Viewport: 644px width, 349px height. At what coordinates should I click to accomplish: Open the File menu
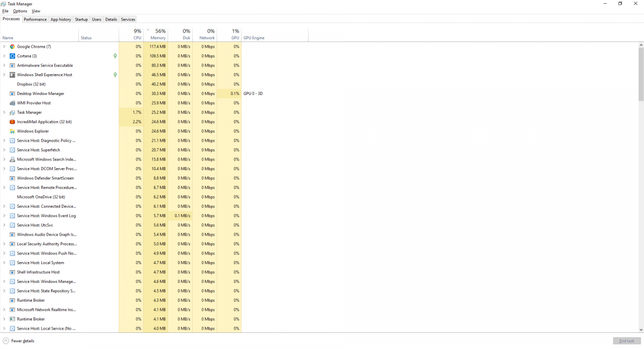coord(5,11)
